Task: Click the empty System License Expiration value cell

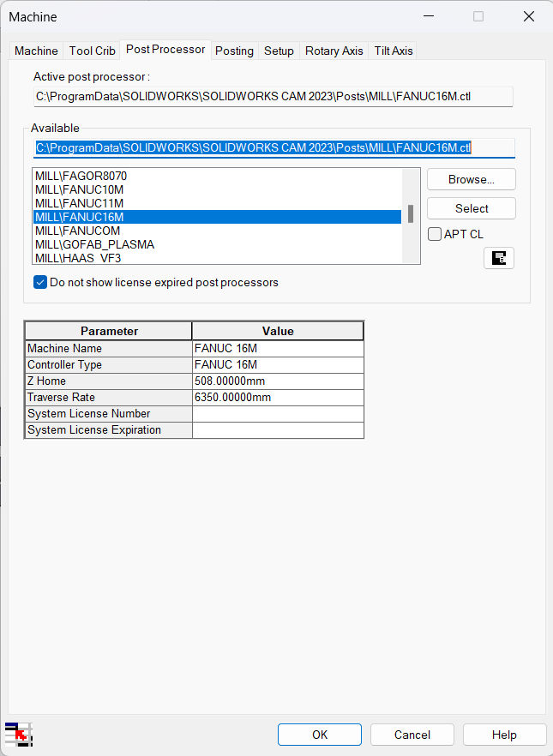Action: pos(278,430)
